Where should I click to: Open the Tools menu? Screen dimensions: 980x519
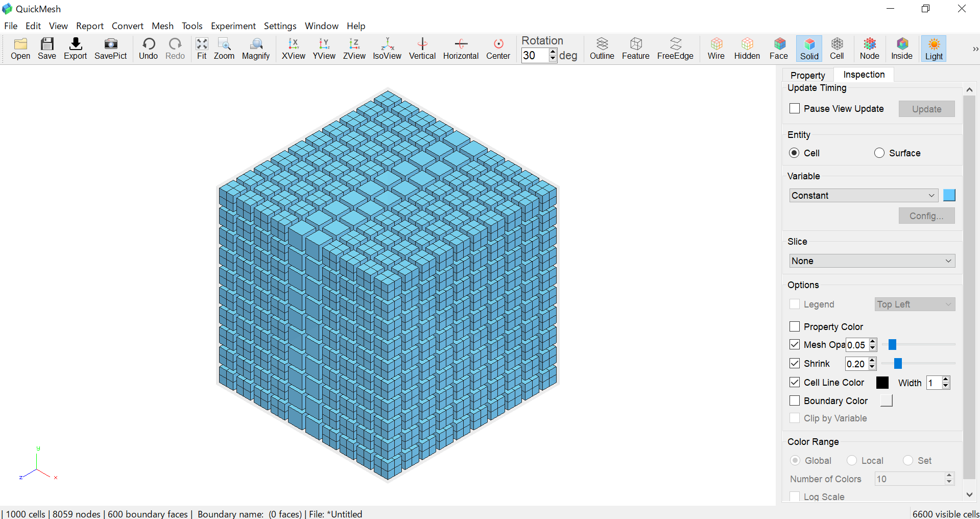[192, 26]
